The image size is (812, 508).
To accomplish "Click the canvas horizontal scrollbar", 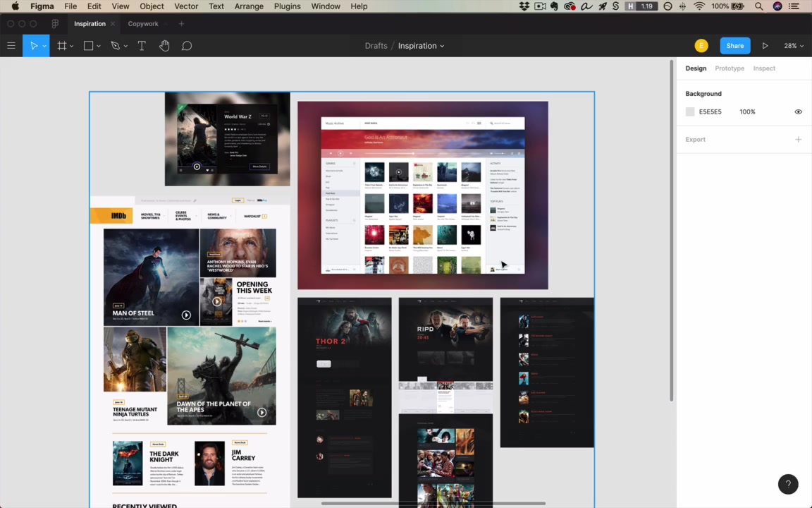I will [x=433, y=503].
